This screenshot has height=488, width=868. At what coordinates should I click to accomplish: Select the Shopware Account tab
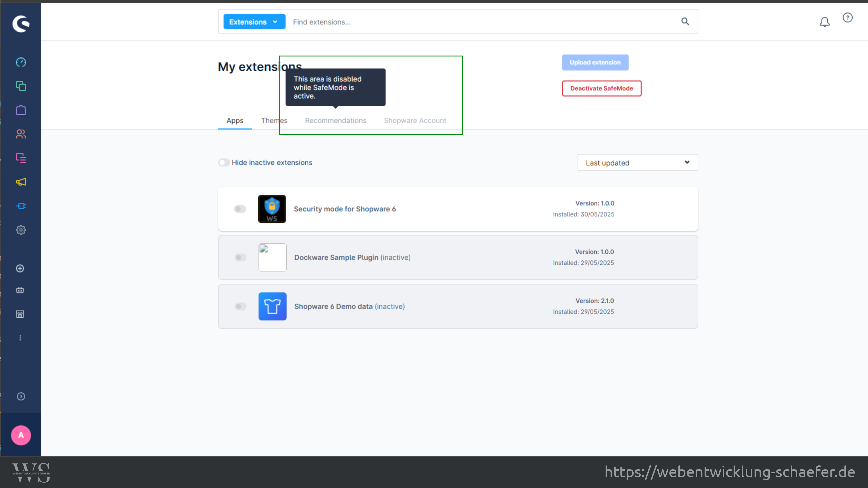point(415,121)
